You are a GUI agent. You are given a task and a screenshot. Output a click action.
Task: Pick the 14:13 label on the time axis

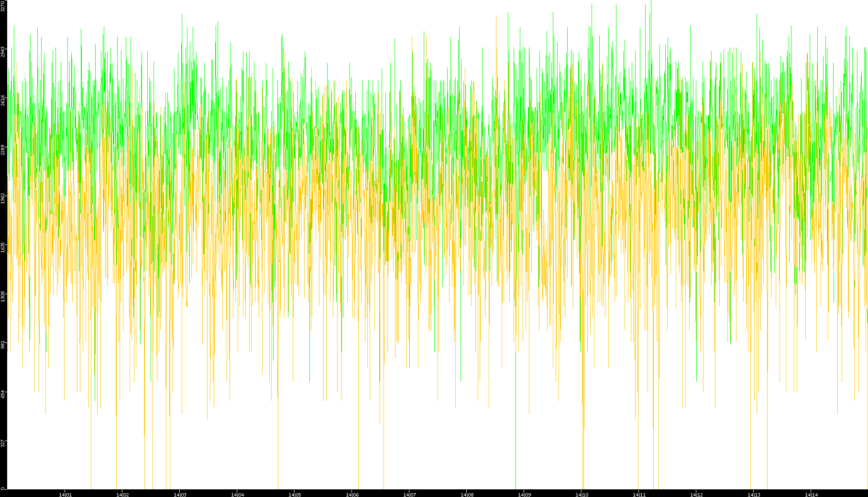click(754, 494)
